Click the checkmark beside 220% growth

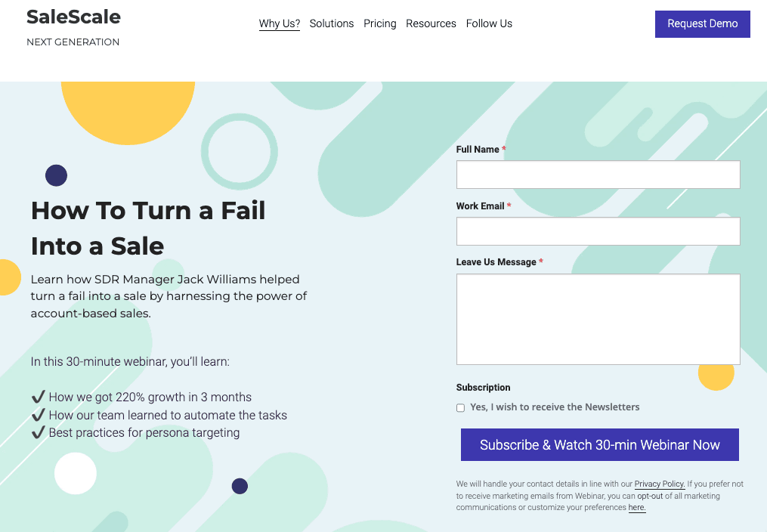click(x=39, y=397)
